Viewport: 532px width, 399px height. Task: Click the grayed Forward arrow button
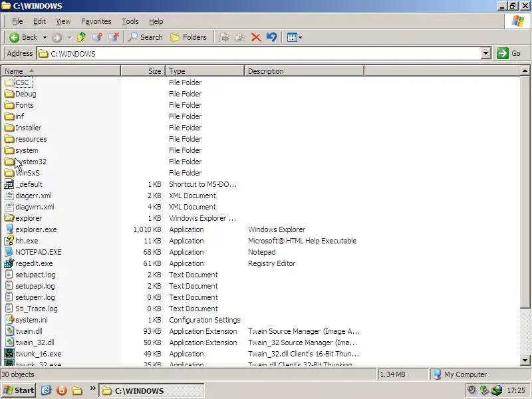(57, 37)
